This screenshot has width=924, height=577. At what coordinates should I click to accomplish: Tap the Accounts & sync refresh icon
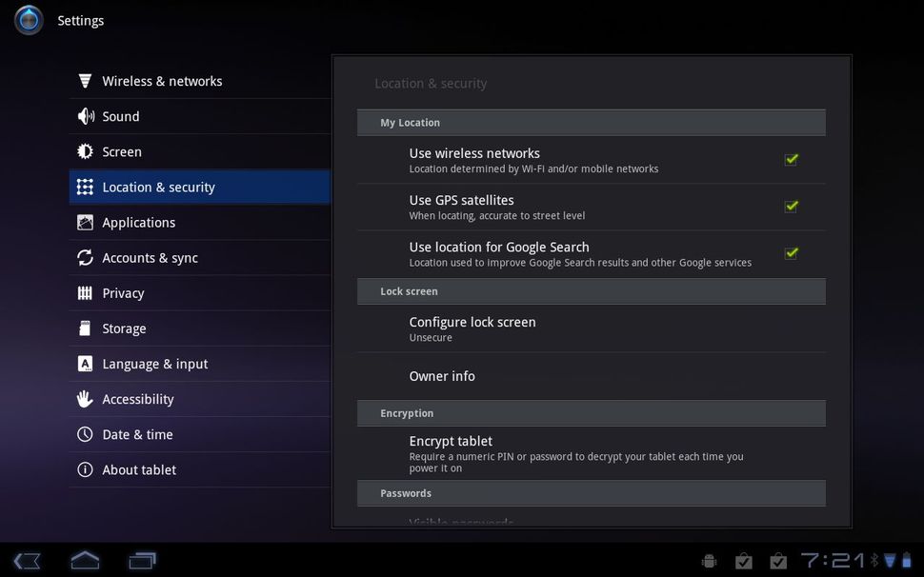tap(83, 257)
